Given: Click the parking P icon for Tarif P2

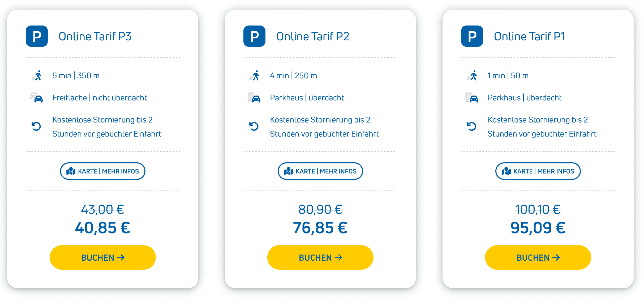Looking at the screenshot, I should point(254,36).
